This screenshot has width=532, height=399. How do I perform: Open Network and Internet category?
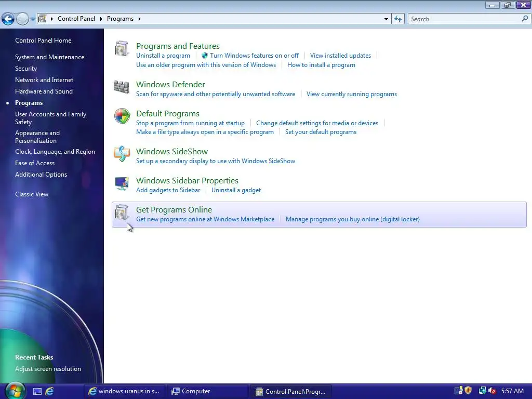[44, 79]
